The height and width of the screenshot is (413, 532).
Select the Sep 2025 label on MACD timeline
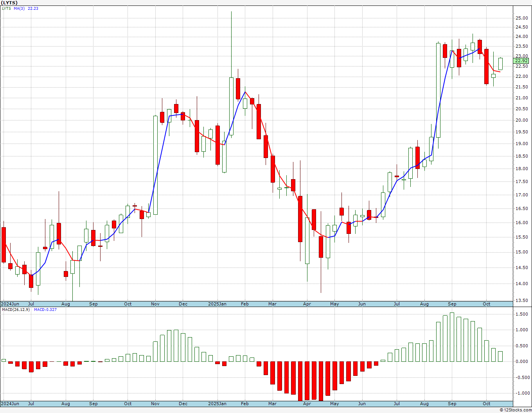click(x=452, y=404)
